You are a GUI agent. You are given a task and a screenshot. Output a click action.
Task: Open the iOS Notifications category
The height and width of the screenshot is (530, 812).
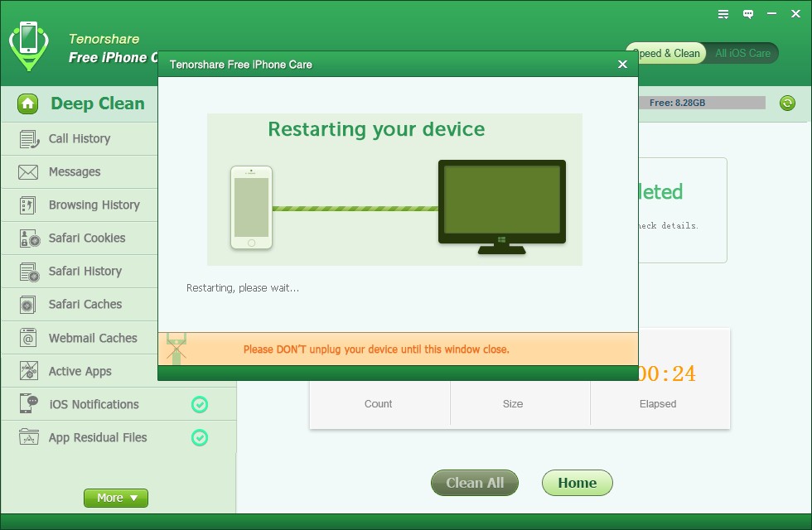[119, 404]
